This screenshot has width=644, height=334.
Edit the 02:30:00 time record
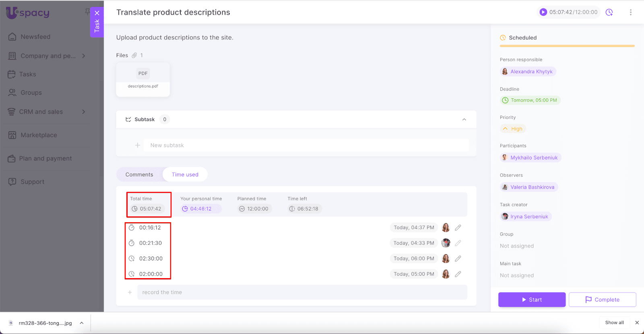click(458, 259)
